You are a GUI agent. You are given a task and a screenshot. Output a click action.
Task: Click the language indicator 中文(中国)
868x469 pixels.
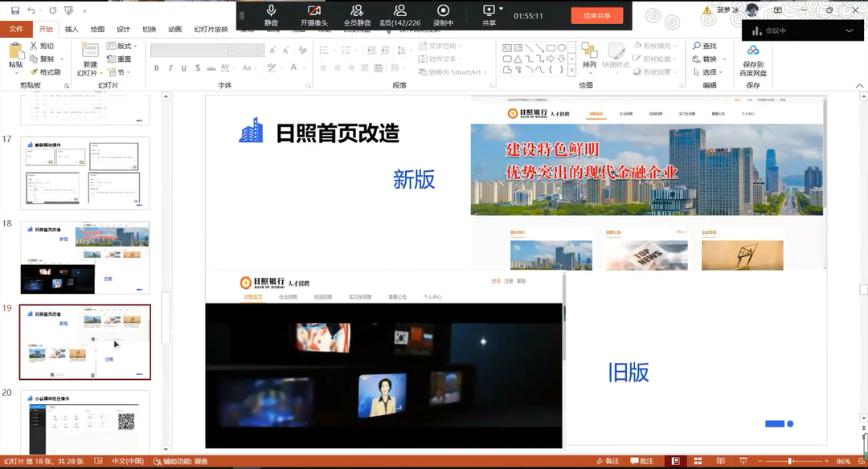[127, 461]
